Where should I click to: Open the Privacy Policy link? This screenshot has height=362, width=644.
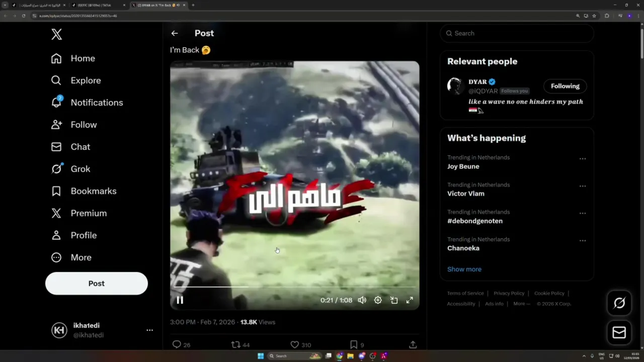(x=509, y=293)
